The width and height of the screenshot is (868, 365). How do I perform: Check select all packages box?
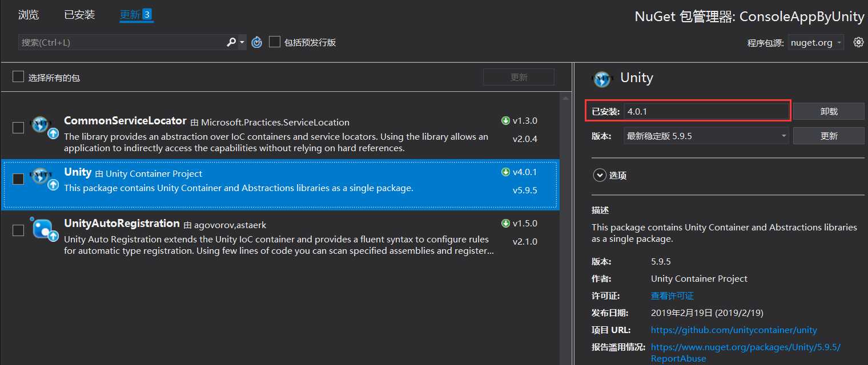coord(18,76)
